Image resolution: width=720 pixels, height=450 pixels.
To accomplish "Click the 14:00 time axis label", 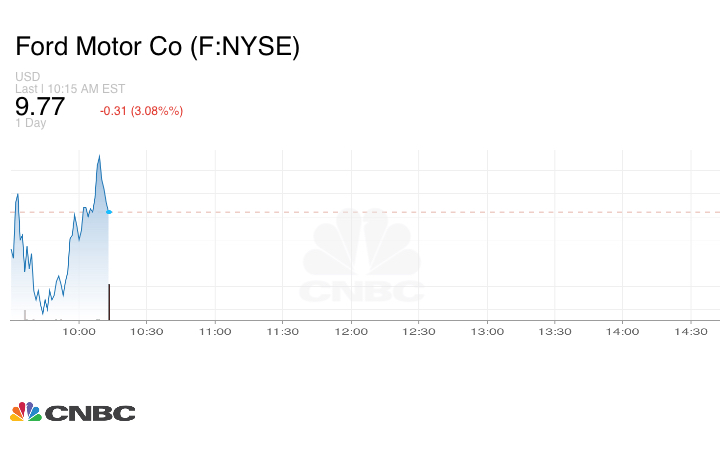I will coord(623,331).
